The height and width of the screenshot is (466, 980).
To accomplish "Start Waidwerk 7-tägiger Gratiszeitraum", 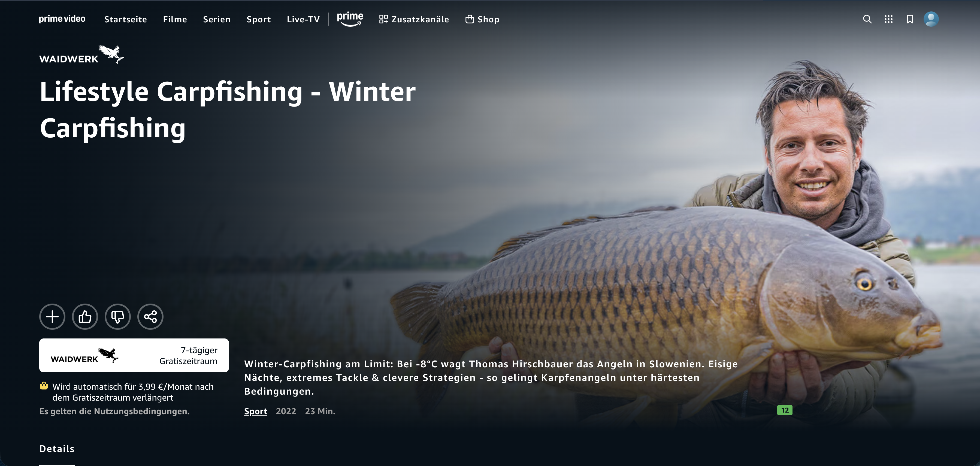I will [134, 355].
